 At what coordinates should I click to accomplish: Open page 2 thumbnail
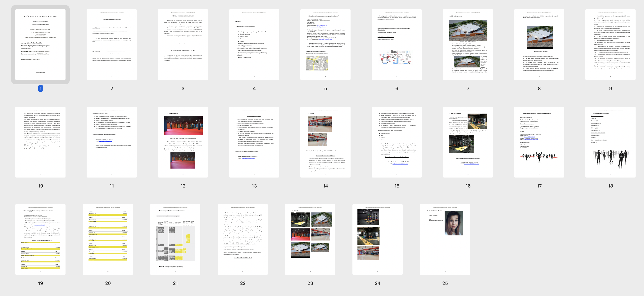click(111, 44)
